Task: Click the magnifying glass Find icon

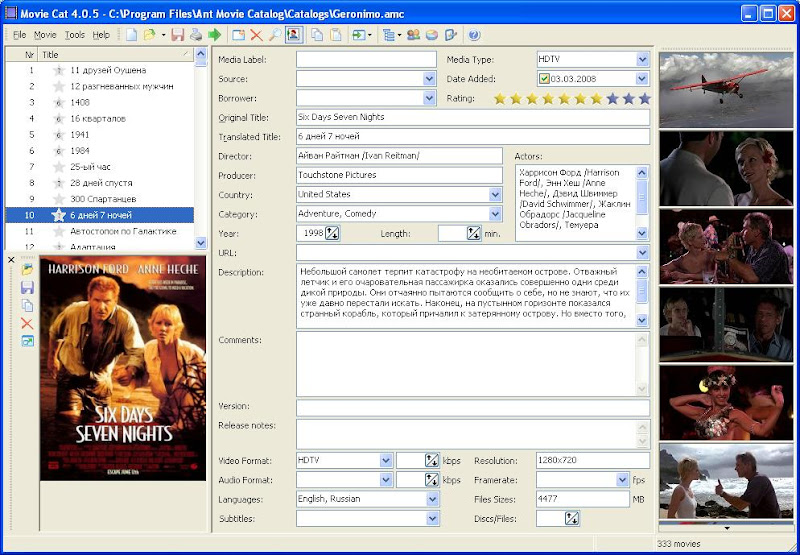Action: pos(274,35)
